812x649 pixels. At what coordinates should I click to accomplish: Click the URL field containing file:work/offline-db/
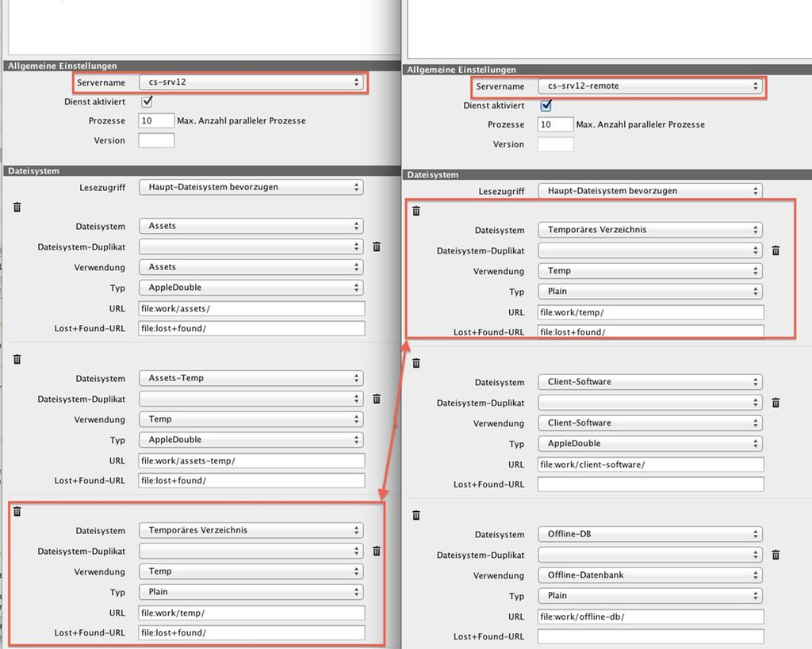coord(650,617)
